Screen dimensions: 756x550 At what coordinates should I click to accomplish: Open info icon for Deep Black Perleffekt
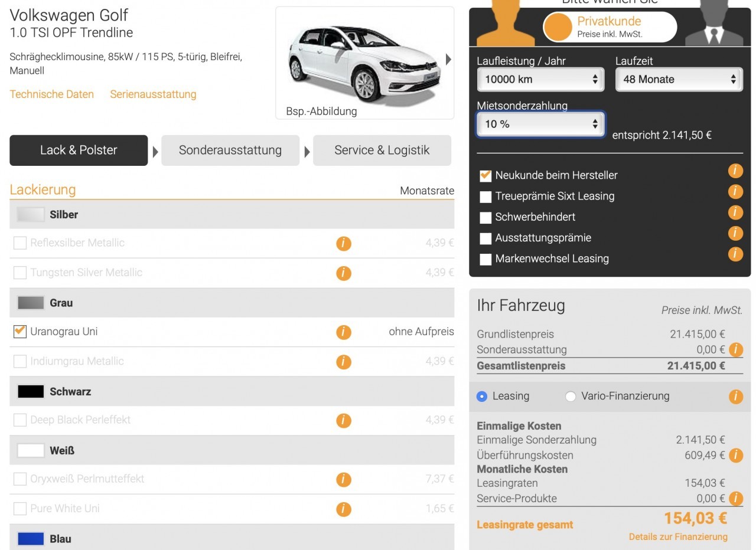[x=344, y=421]
